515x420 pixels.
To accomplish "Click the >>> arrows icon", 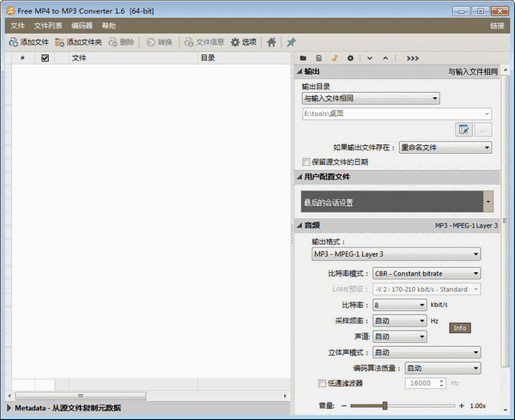I will [x=413, y=58].
